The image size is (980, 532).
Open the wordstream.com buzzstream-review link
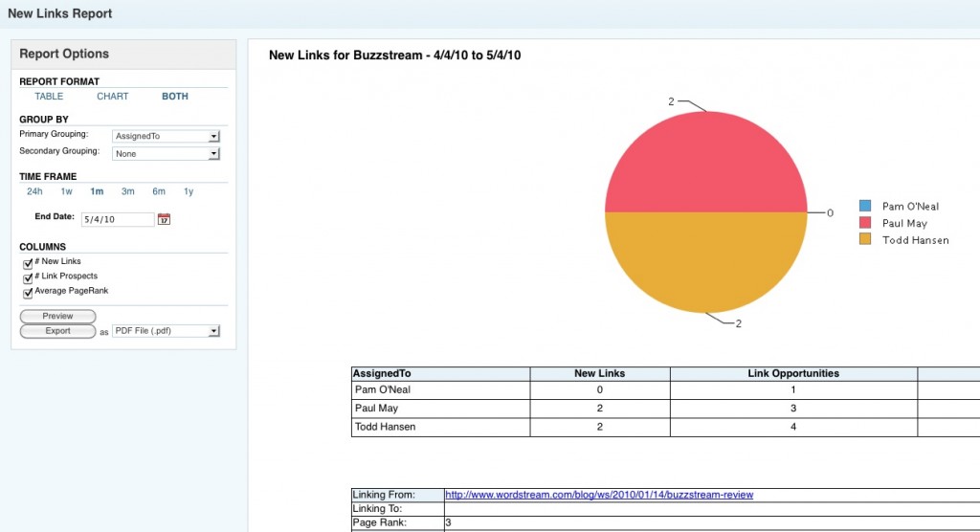tap(599, 495)
